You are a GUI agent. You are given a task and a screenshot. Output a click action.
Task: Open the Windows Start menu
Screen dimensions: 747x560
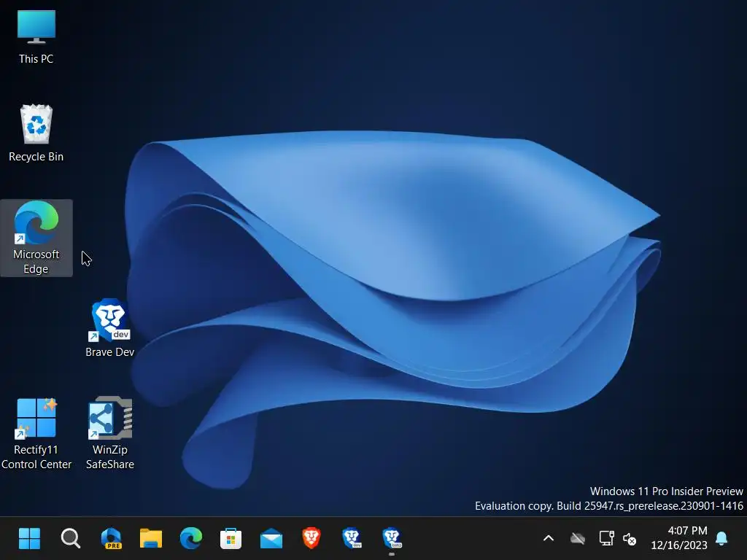(x=29, y=539)
